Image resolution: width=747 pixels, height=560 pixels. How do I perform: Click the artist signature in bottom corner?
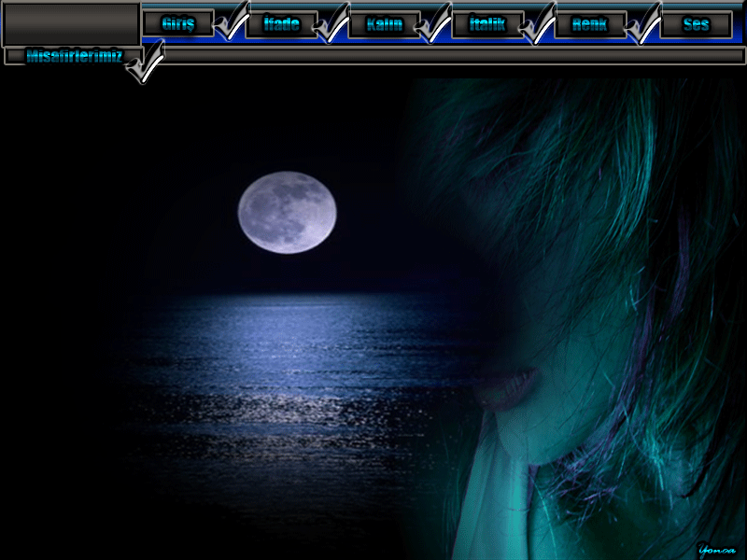717,549
